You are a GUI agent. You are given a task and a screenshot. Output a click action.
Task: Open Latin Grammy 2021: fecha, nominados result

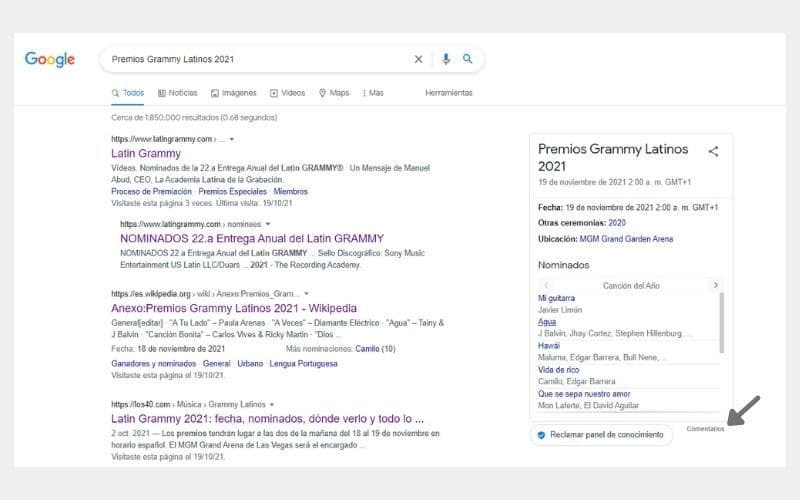(267, 419)
